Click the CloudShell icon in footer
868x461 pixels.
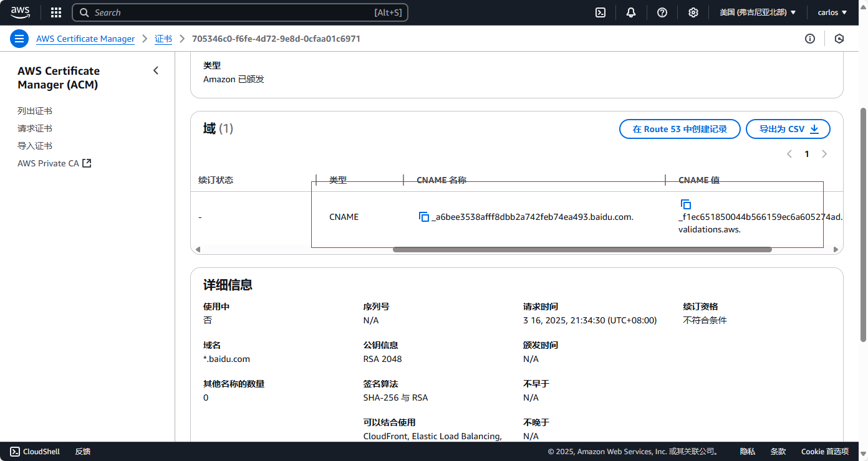click(15, 452)
